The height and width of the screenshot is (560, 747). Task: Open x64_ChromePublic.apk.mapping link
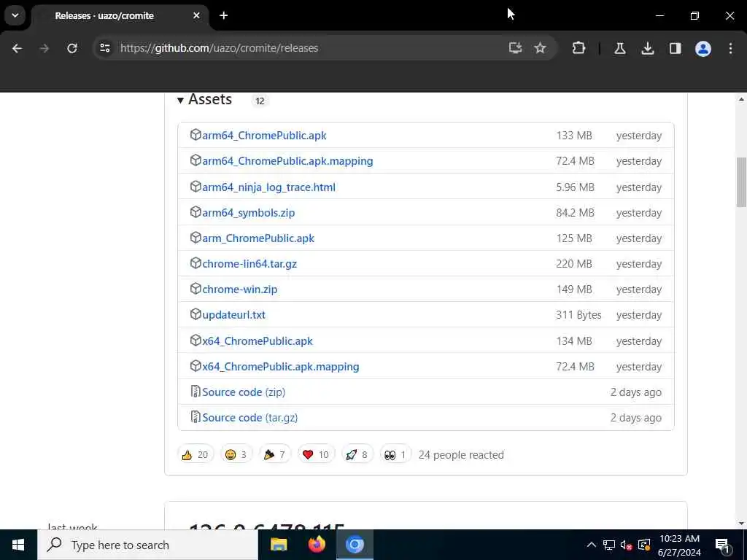pos(281,367)
